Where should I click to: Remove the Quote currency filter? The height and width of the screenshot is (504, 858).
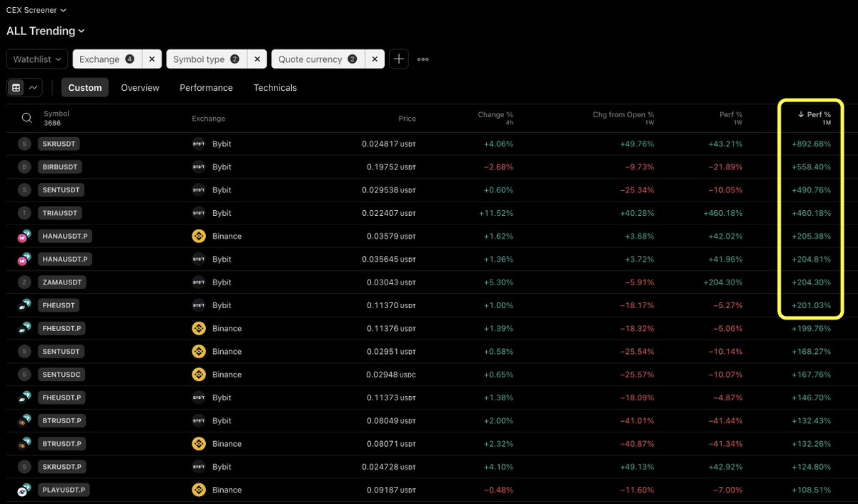[374, 59]
